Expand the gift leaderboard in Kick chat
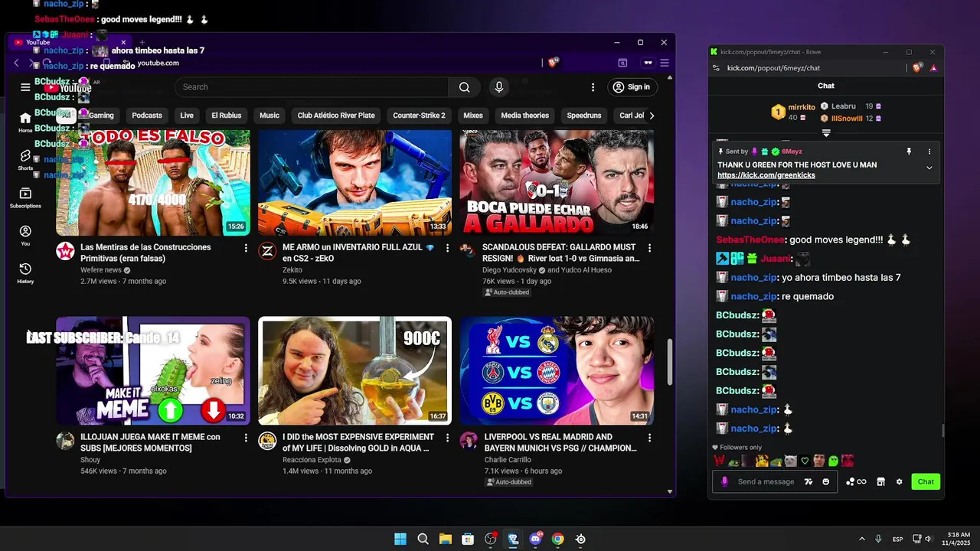The height and width of the screenshot is (551, 980). click(x=826, y=133)
